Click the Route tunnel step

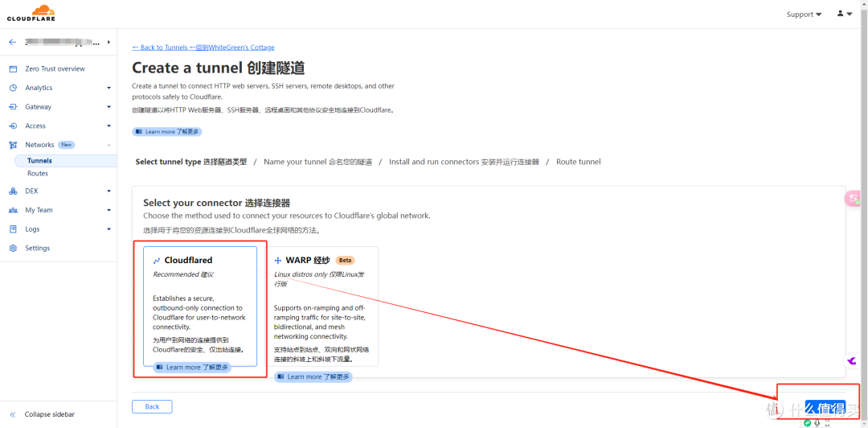coord(579,162)
